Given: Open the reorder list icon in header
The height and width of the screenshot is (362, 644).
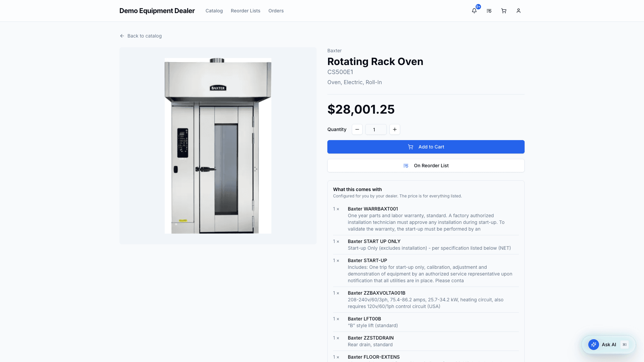Looking at the screenshot, I should (489, 11).
